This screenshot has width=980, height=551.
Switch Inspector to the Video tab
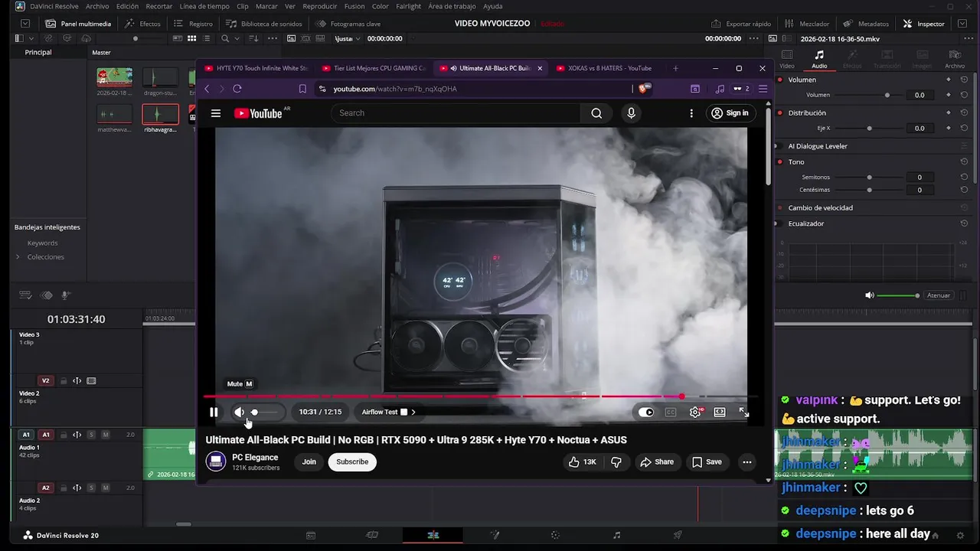tap(787, 59)
